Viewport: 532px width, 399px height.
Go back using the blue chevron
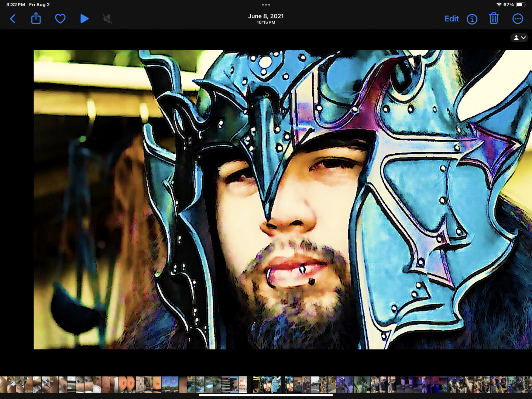pos(13,18)
